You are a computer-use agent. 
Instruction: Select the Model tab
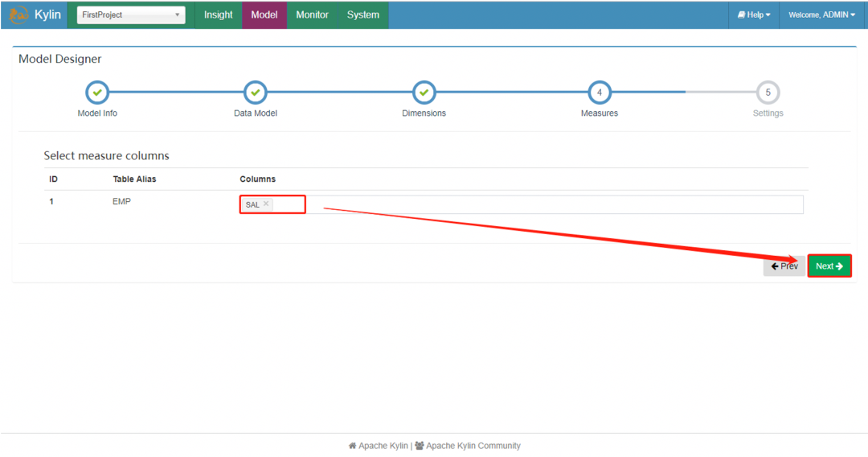[x=264, y=15]
